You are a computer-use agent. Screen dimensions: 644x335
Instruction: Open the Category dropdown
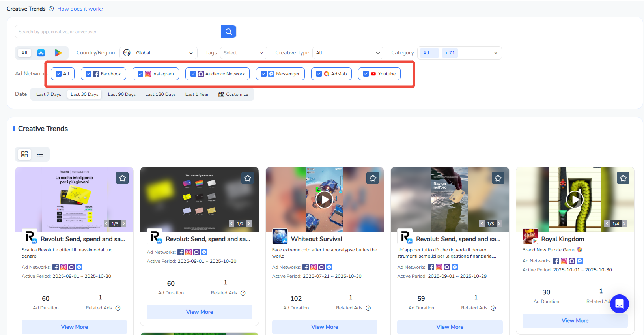459,53
